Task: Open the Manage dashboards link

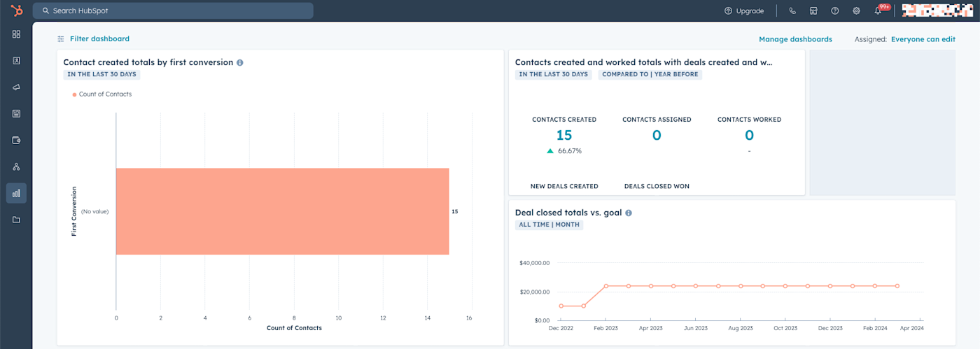Action: pos(795,39)
